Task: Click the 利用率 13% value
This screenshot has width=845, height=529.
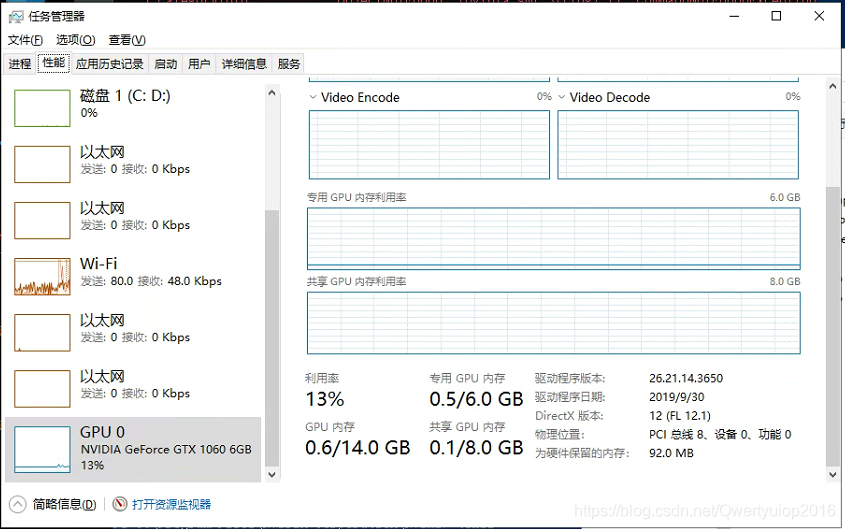Action: pyautogui.click(x=324, y=399)
